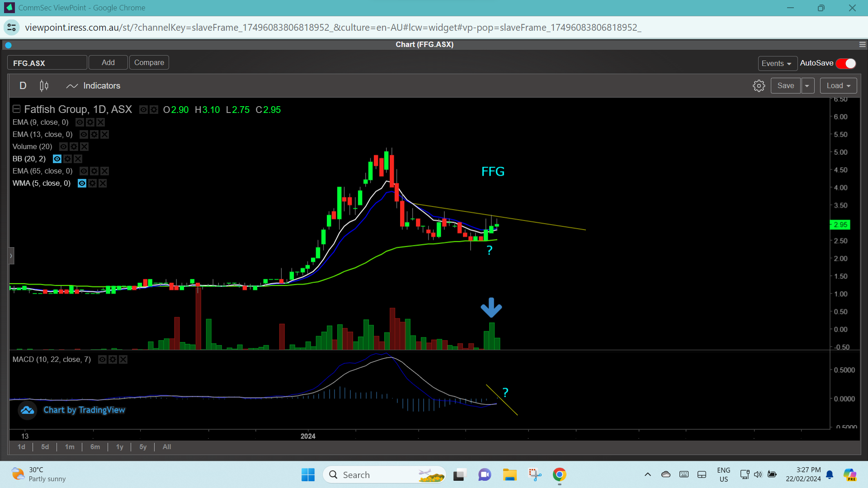Open settings for EMA (65, close, 0)

[x=94, y=171]
